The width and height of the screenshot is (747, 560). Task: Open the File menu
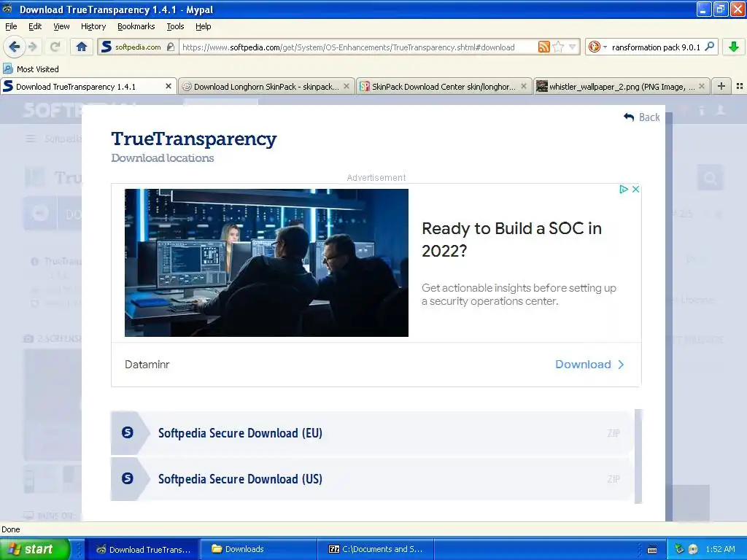coord(11,26)
